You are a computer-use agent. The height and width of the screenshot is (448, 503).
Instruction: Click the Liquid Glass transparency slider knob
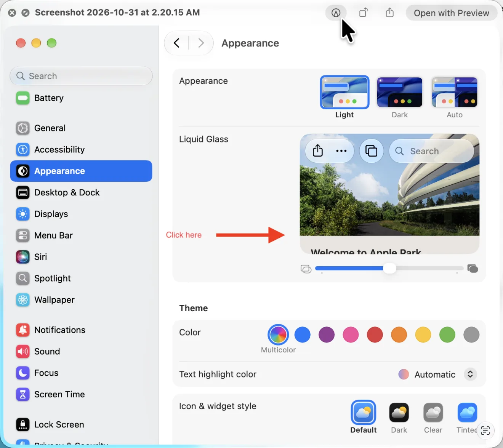tap(389, 268)
